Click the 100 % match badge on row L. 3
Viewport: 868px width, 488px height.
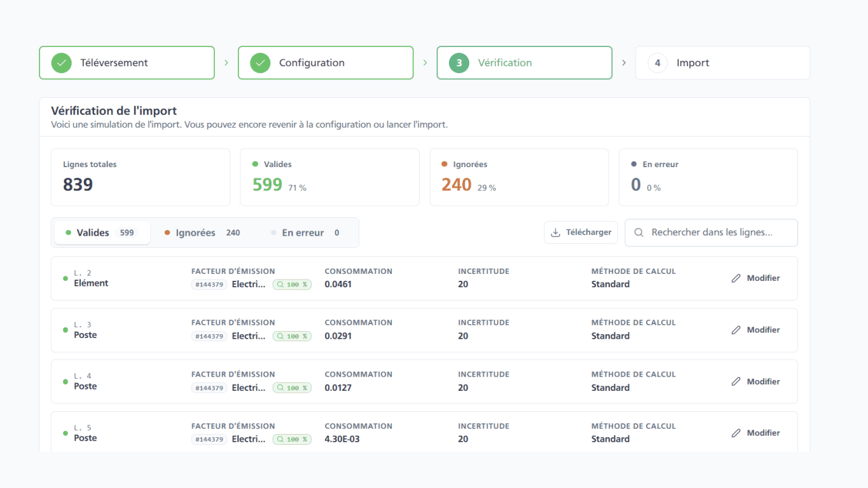pos(292,336)
